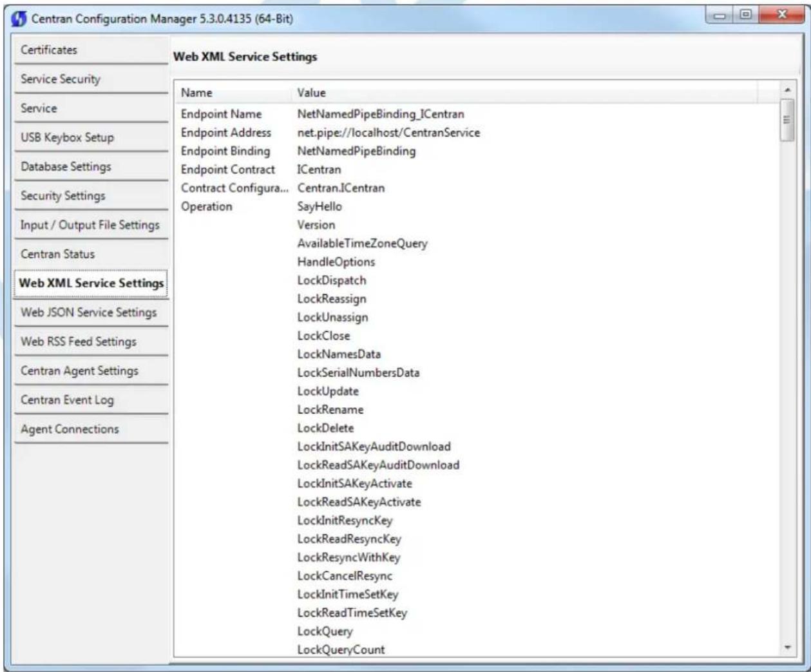This screenshot has height=672, width=811.
Task: Select LockCancelResync operation
Action: tap(345, 576)
